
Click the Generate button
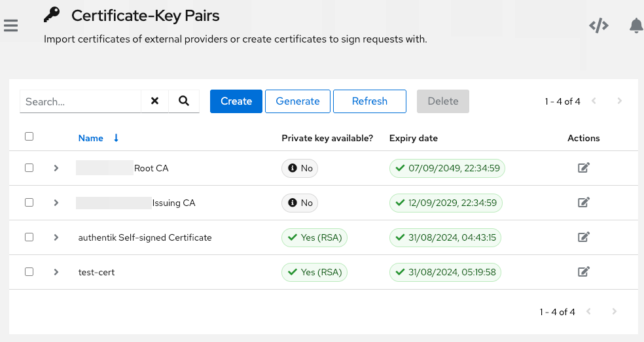click(x=298, y=101)
